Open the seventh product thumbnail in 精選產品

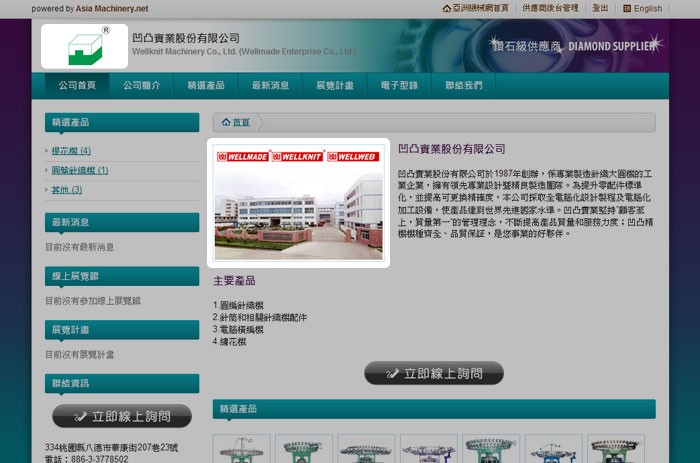click(616, 449)
